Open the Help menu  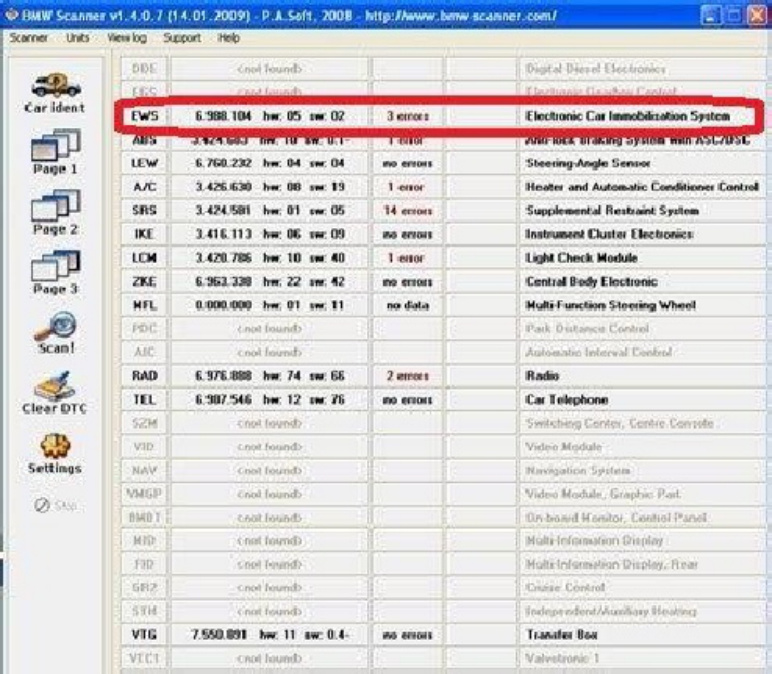tap(228, 38)
